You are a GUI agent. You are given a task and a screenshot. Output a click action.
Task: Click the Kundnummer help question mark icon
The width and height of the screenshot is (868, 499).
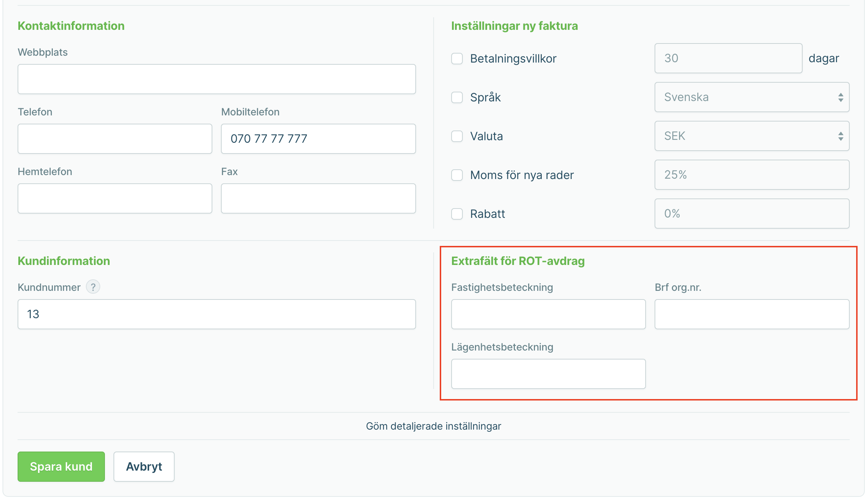[93, 287]
